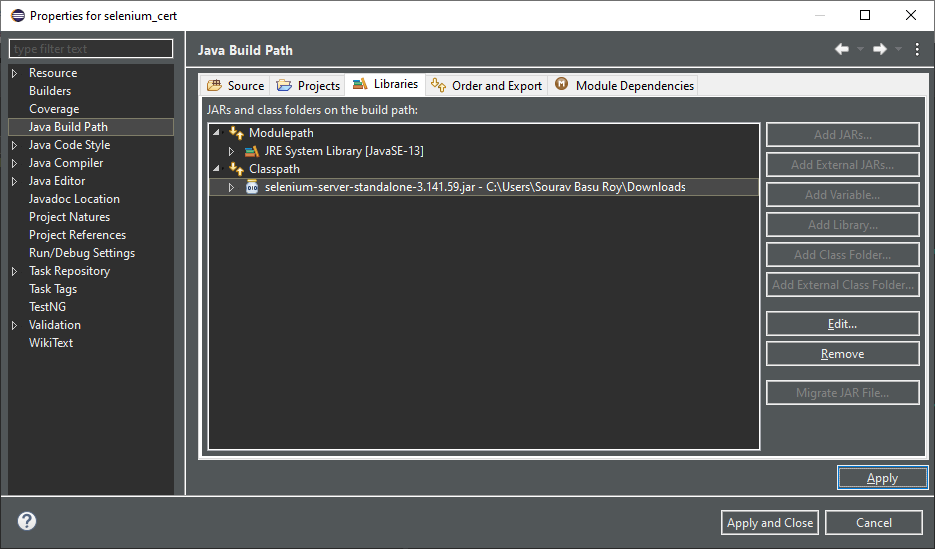Open the Module Dependencies tab

coord(624,86)
